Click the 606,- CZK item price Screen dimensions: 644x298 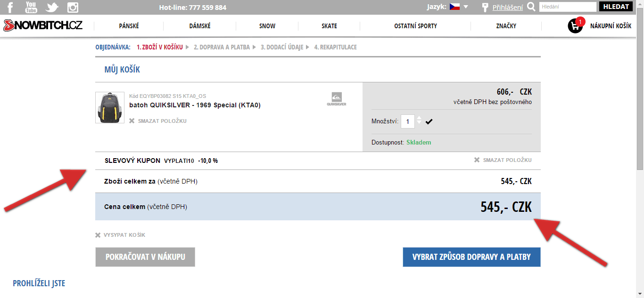(x=514, y=91)
